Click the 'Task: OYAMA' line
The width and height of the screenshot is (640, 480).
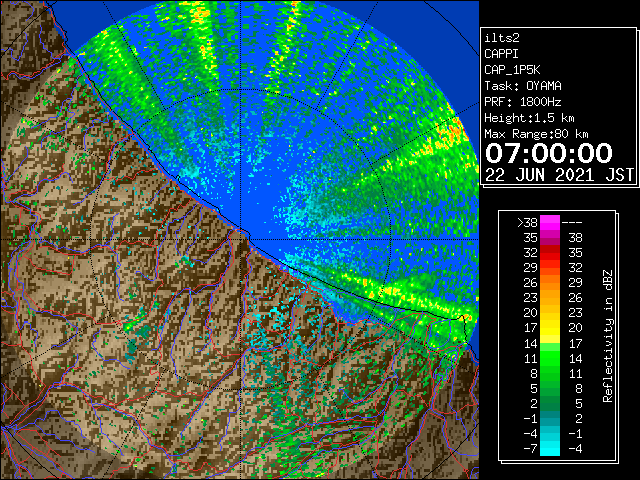pyautogui.click(x=523, y=86)
